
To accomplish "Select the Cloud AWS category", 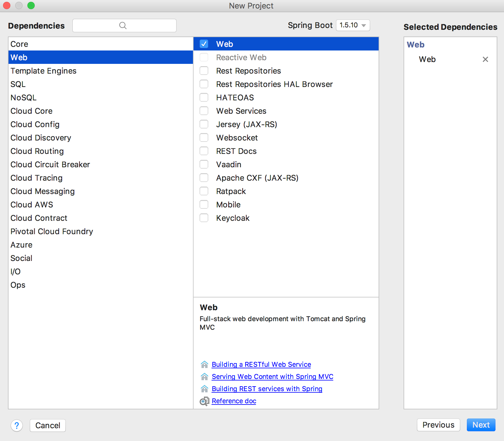I will [x=101, y=204].
